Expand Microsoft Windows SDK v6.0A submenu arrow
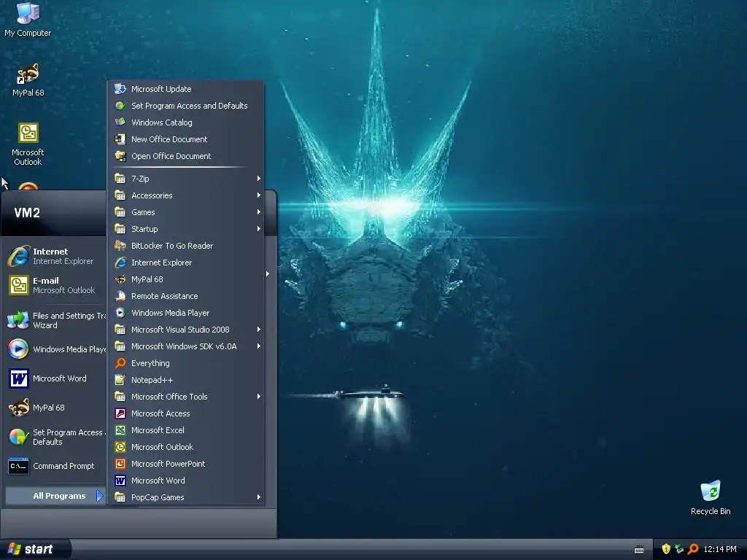 pos(259,346)
